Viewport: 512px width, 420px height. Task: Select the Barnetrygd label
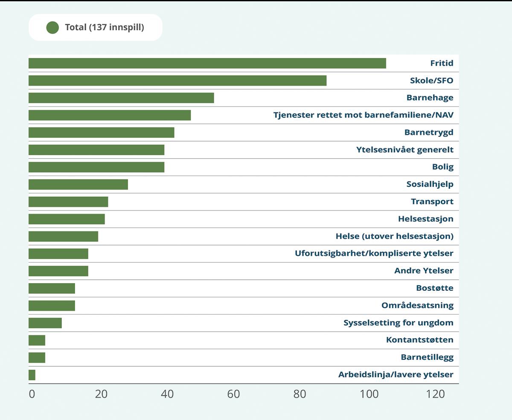pos(428,133)
